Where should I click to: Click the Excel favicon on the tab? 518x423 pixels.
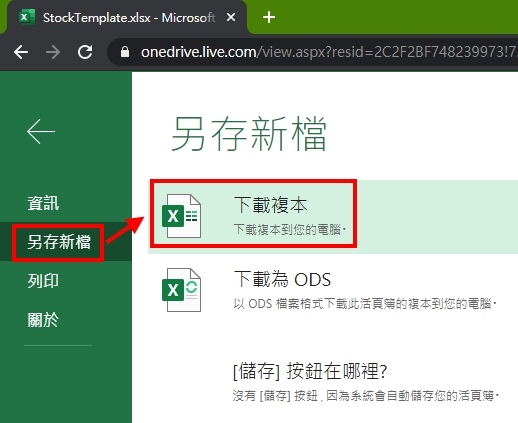click(x=27, y=17)
